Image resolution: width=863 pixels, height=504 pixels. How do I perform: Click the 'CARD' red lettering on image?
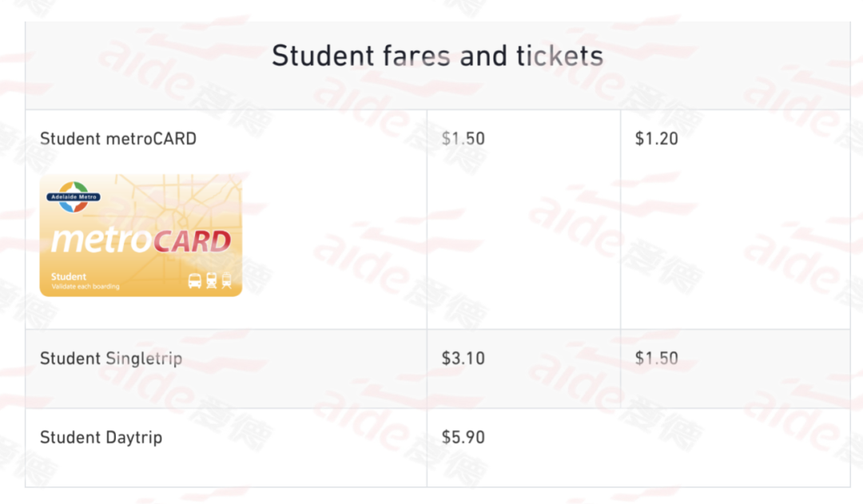(x=192, y=242)
